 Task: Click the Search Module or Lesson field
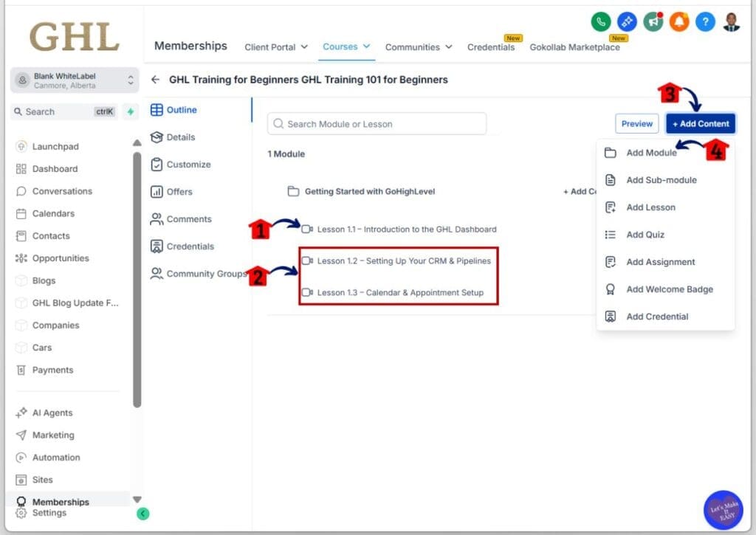click(377, 123)
